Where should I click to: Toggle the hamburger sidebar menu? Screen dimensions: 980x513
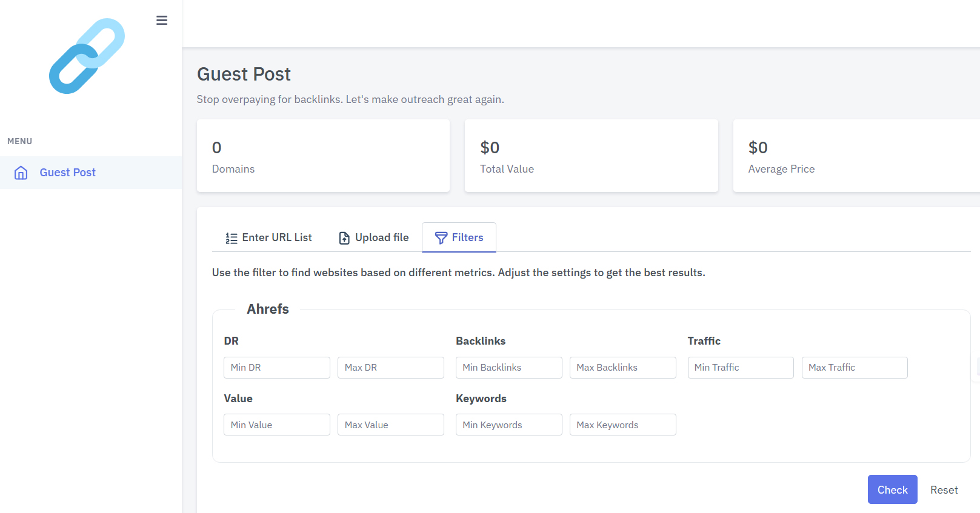[162, 21]
